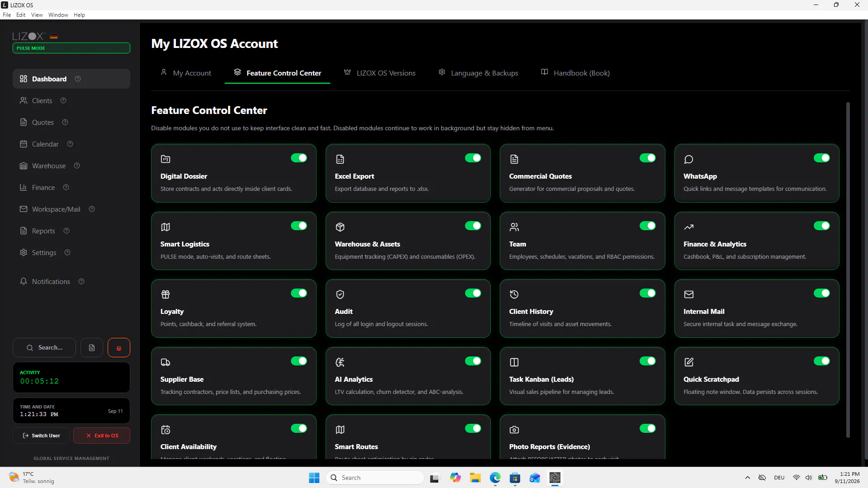The image size is (868, 488).
Task: Click the Client History clock icon
Action: (514, 294)
